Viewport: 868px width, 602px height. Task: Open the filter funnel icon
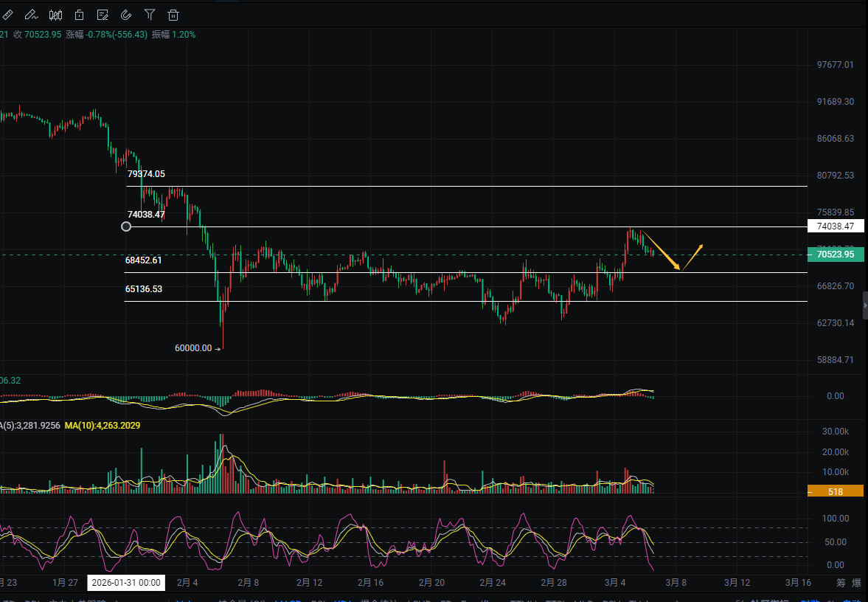(x=150, y=14)
